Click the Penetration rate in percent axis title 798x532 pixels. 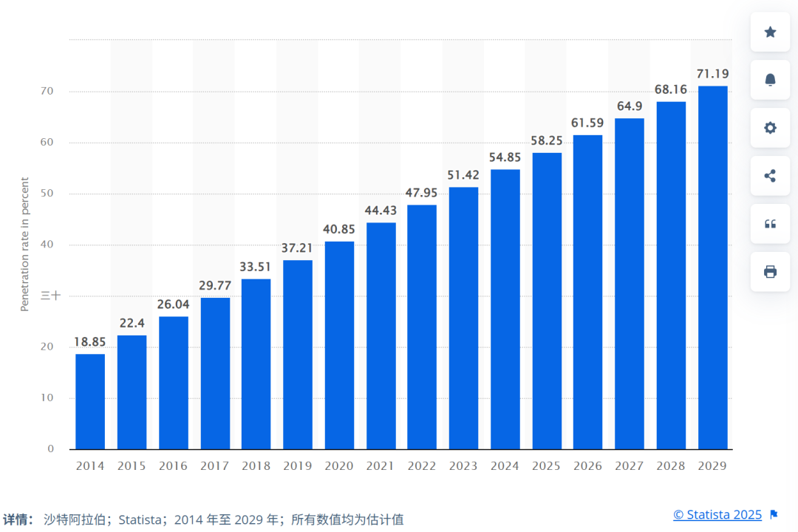pos(24,245)
